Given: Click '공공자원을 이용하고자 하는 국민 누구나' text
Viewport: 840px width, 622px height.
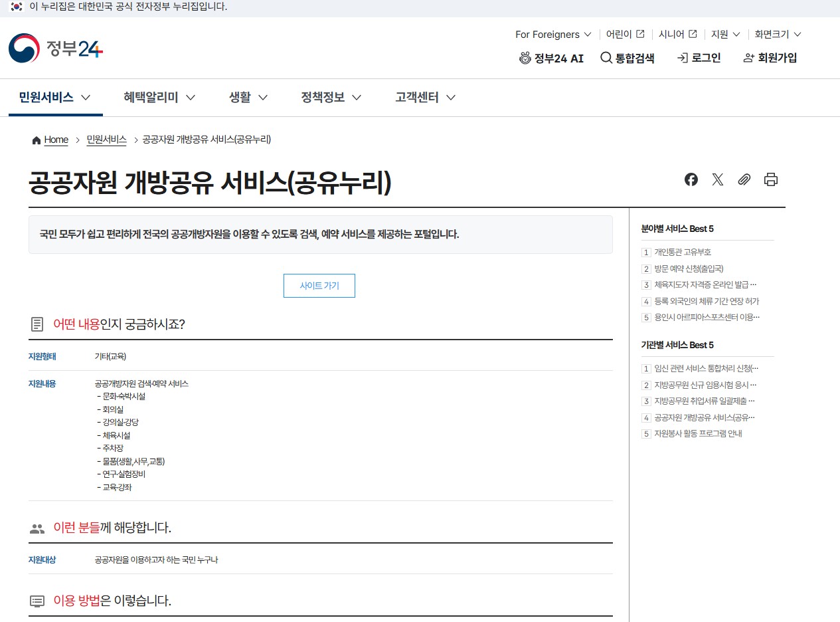Looking at the screenshot, I should tap(157, 560).
